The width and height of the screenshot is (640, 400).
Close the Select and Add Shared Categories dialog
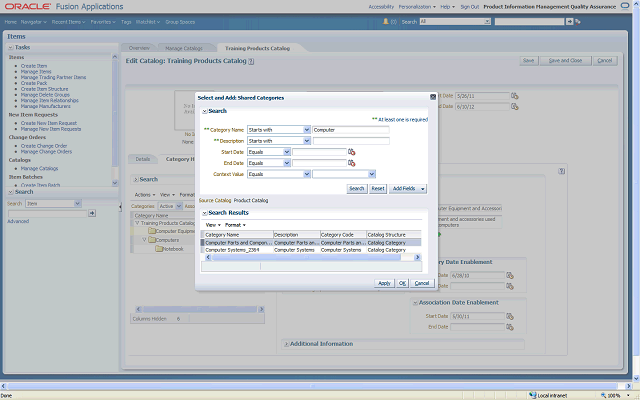click(x=433, y=97)
